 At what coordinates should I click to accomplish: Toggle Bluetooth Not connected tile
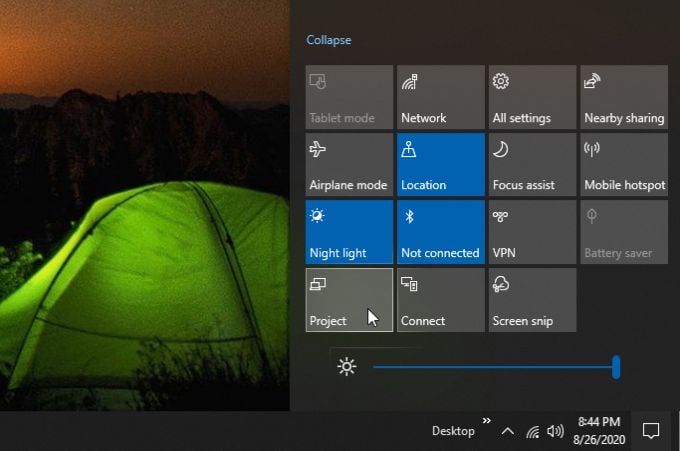pyautogui.click(x=441, y=232)
